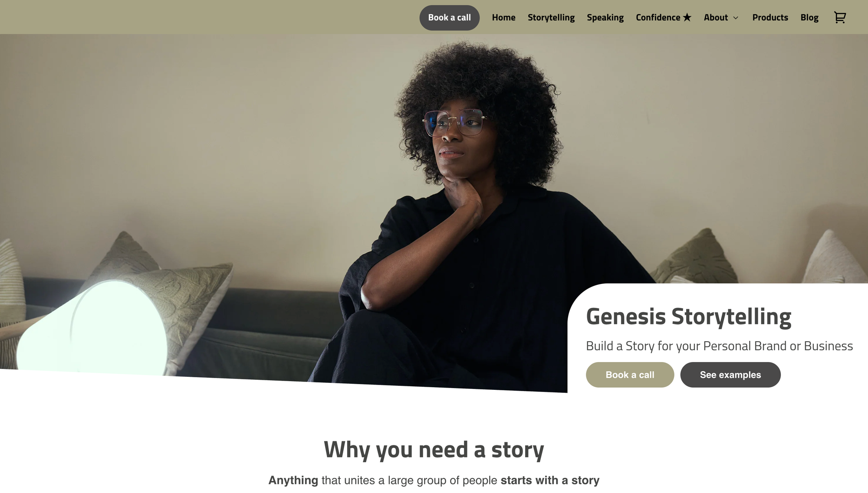Viewport: 868px width, 493px height.
Task: Open the Blog nav link
Action: pos(809,17)
